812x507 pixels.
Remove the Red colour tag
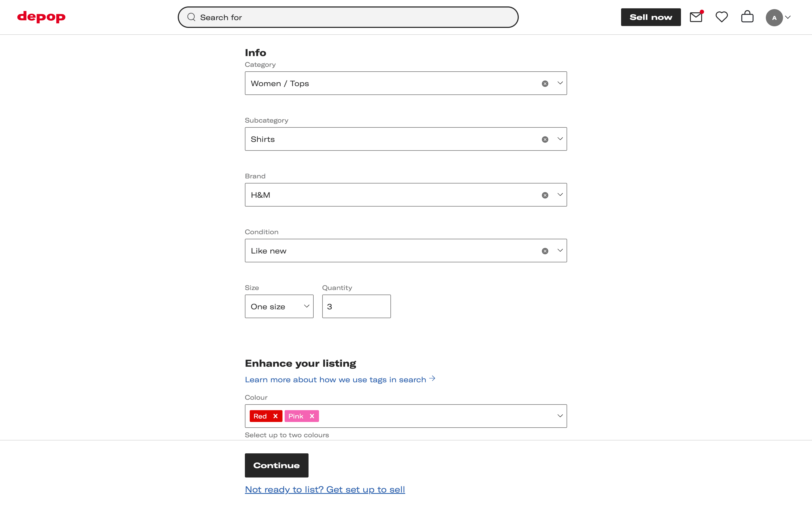[x=275, y=416]
